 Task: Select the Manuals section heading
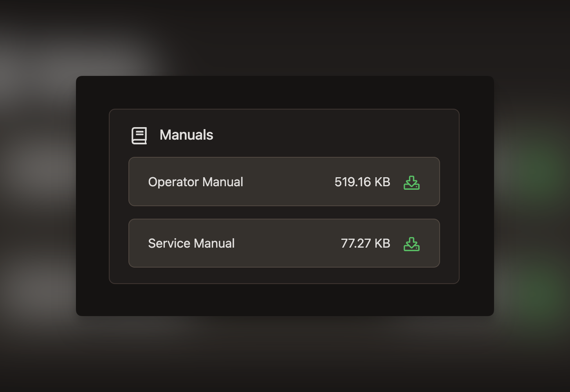tap(186, 135)
